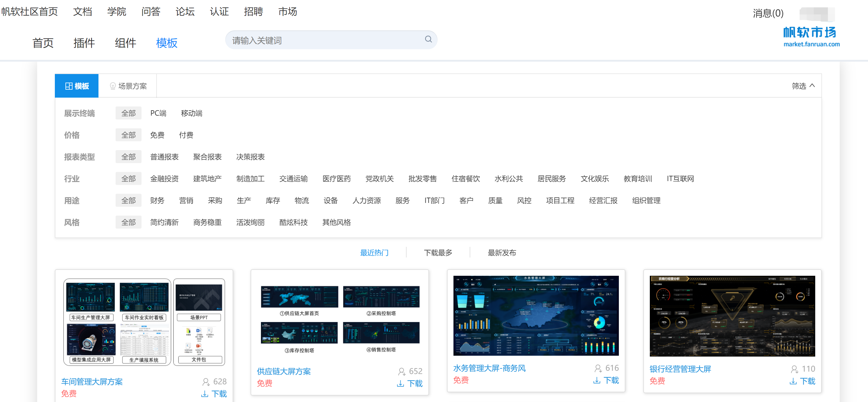
Task: Click the download icon for 水务管理大屏-商务风
Action: click(x=596, y=380)
